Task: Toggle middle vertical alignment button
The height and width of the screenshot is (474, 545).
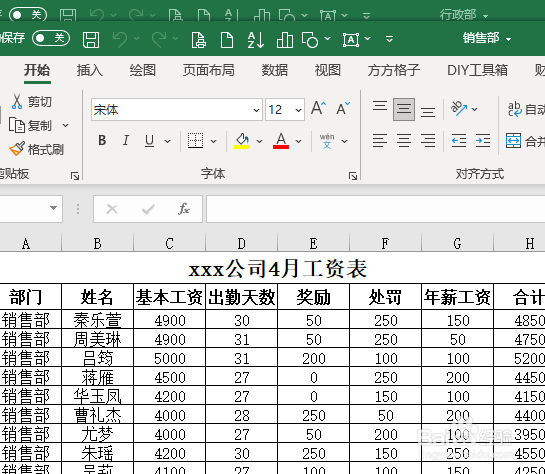Action: [x=404, y=109]
